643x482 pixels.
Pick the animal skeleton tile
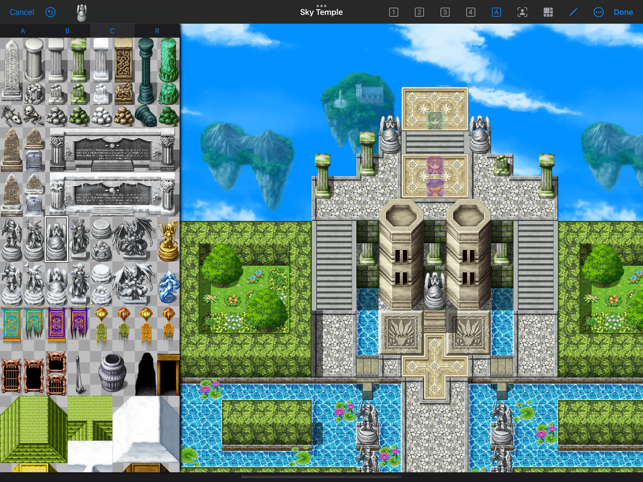11,115
